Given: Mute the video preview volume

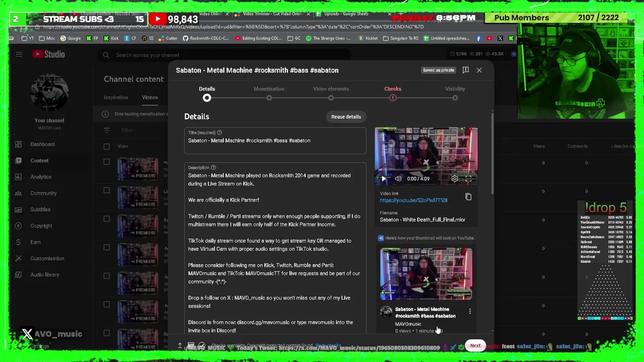Looking at the screenshot, I should (398, 178).
